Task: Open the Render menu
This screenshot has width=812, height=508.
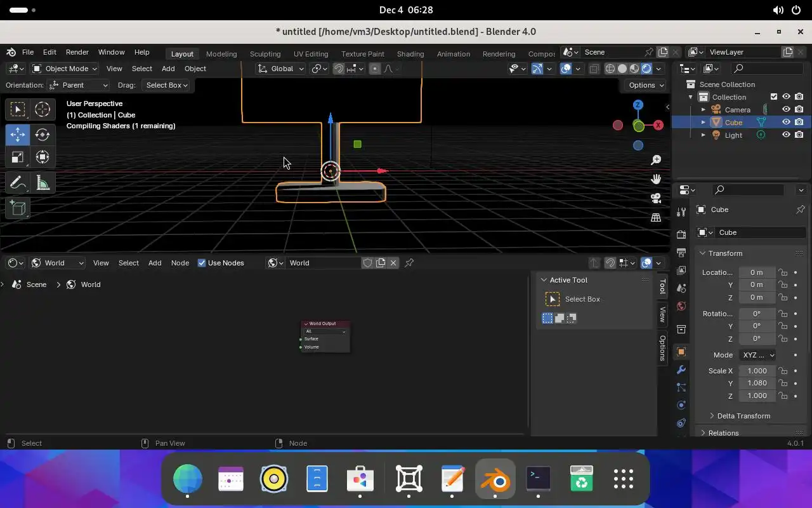Action: 77,52
